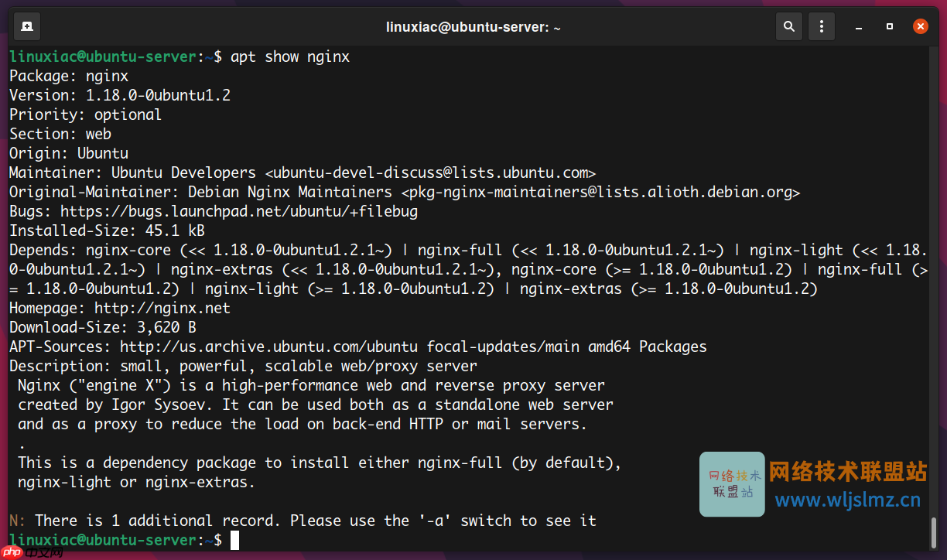The image size is (947, 560).
Task: Click the 'Priority: optional' line
Action: coord(86,114)
